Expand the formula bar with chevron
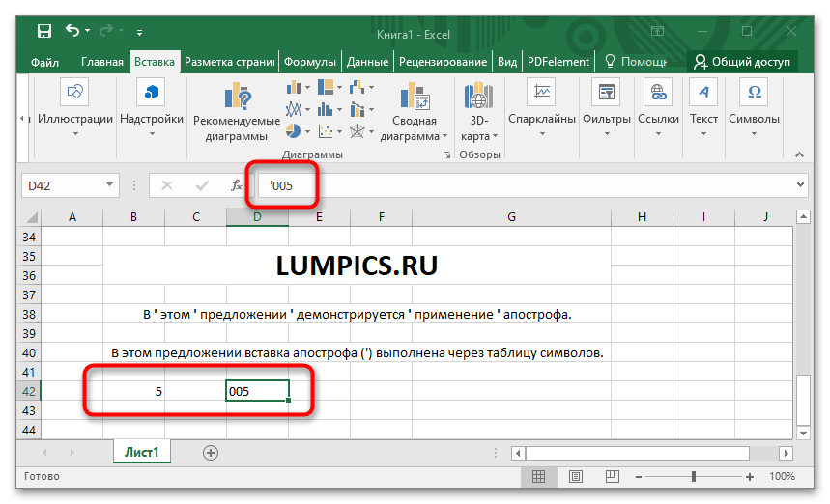This screenshot has width=830, height=504. pyautogui.click(x=800, y=184)
